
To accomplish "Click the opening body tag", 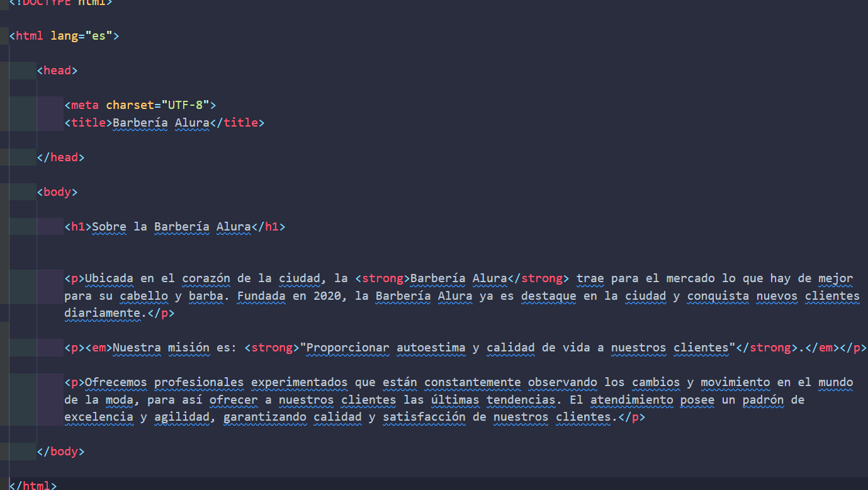I will pyautogui.click(x=57, y=192).
